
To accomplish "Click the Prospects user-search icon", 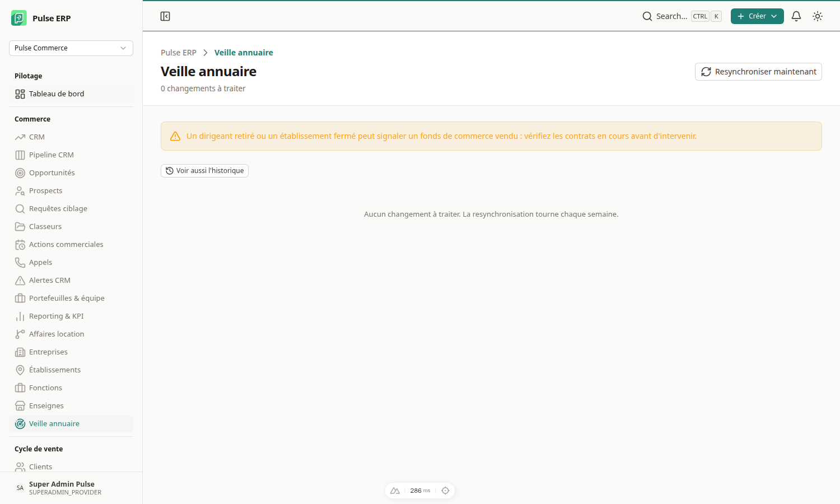I will (x=20, y=191).
